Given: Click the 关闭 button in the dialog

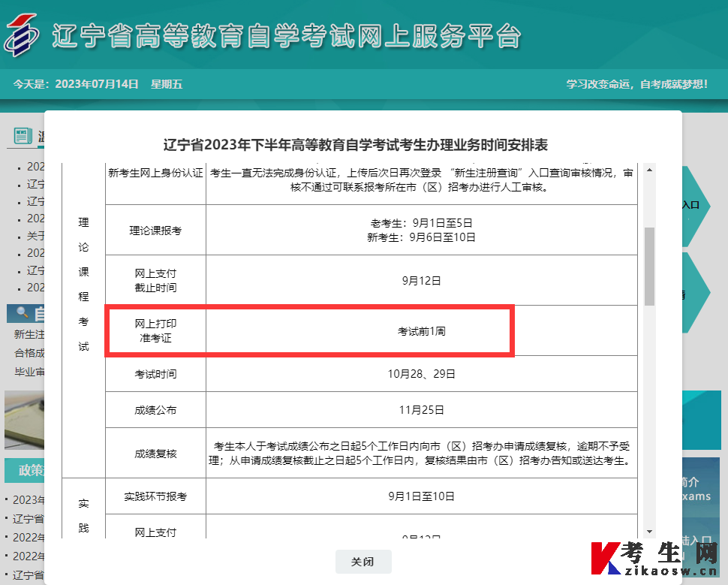Looking at the screenshot, I should pos(363,561).
